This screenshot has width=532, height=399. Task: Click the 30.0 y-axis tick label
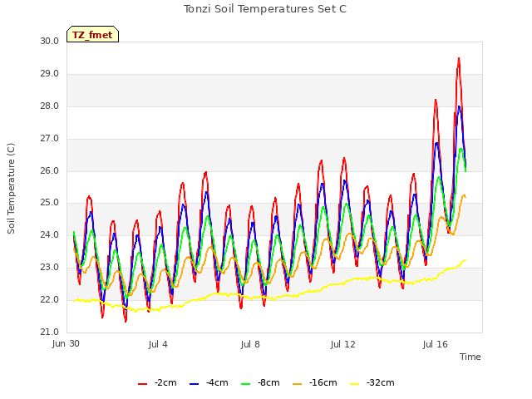point(50,41)
